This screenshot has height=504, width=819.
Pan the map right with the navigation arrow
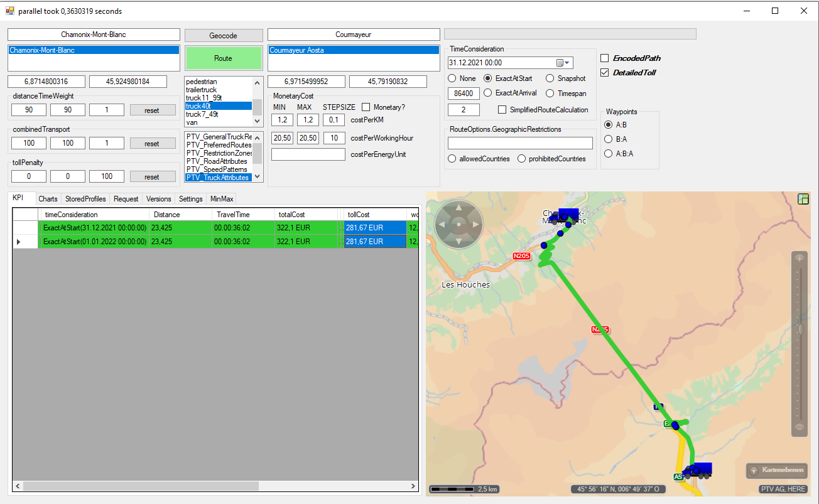(475, 224)
